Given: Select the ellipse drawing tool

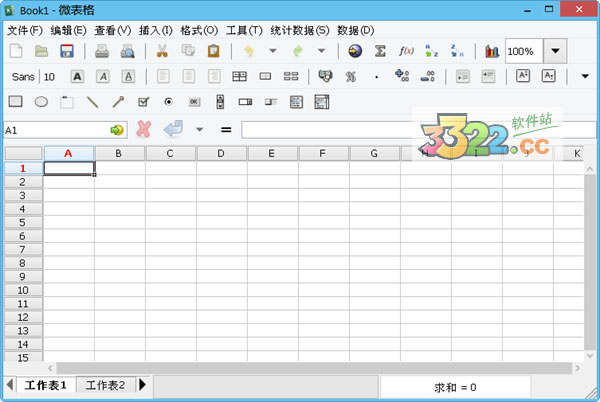Looking at the screenshot, I should pyautogui.click(x=41, y=102).
